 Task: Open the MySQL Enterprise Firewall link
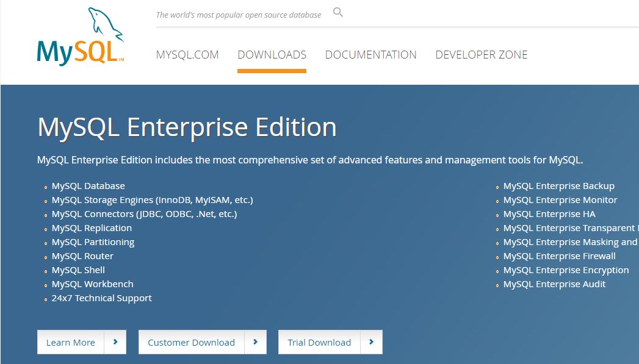point(559,256)
